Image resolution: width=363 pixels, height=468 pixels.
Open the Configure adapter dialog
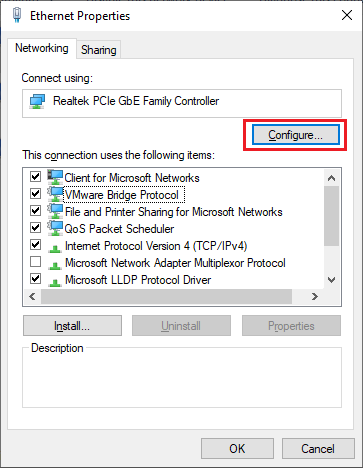pyautogui.click(x=296, y=135)
